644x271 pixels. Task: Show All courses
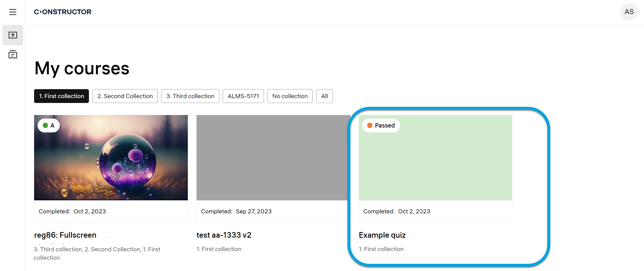point(324,96)
